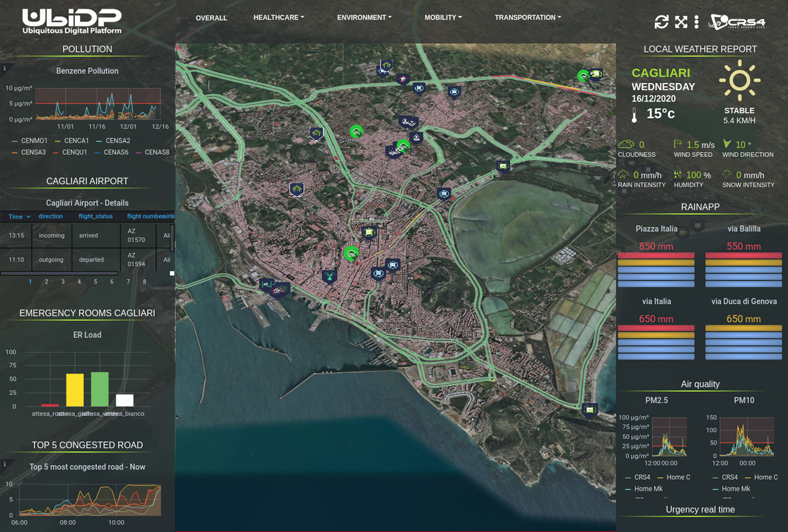This screenshot has width=788, height=532.
Task: Click the green map marker near the port
Action: (351, 253)
